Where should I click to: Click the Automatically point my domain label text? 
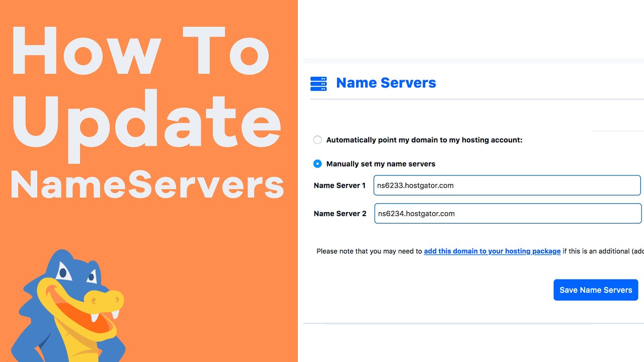(424, 140)
